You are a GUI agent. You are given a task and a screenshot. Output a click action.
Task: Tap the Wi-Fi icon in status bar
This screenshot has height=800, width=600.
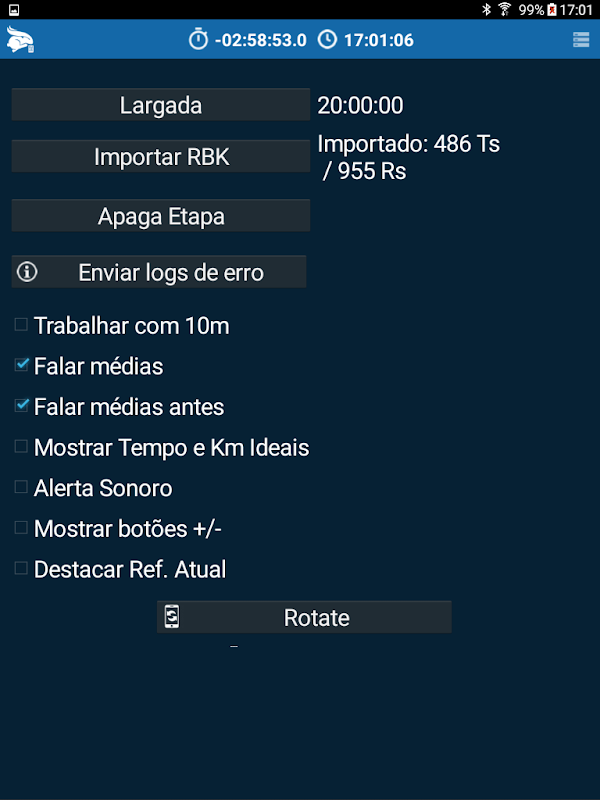click(x=505, y=10)
